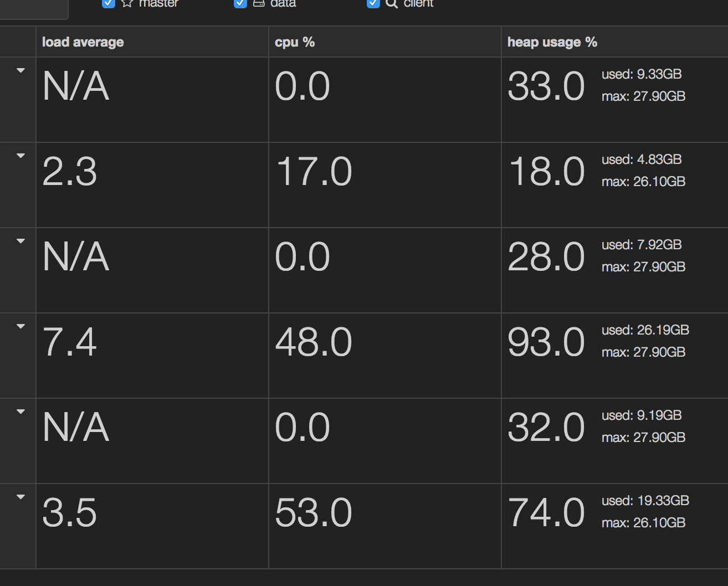Image resolution: width=728 pixels, height=586 pixels.
Task: Click the magnifier icon beside client
Action: point(392,3)
